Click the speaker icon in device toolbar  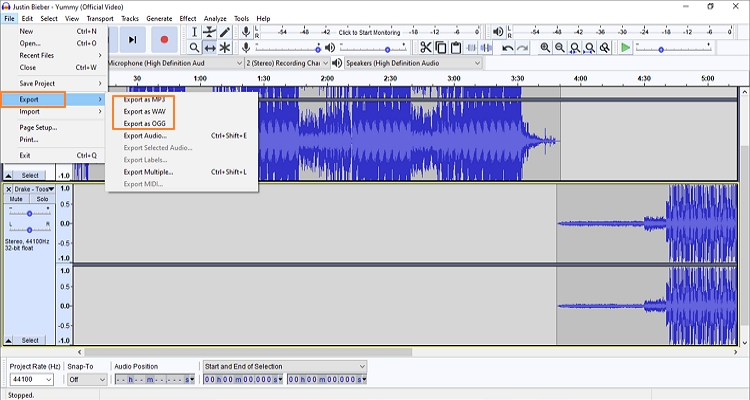pos(337,63)
